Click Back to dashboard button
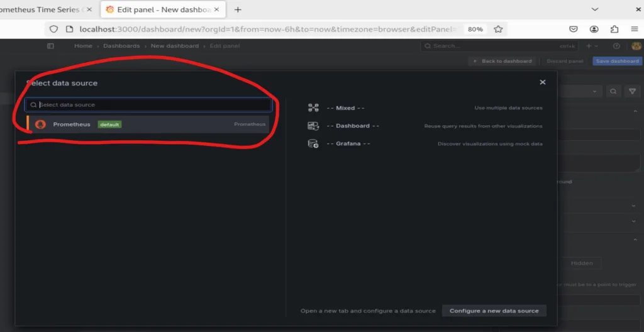644x332 pixels. point(502,61)
